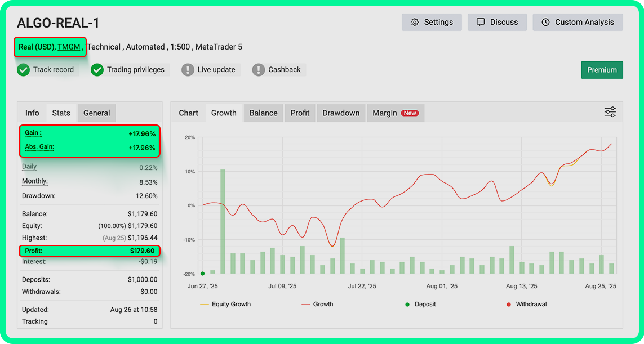Click the Daily gain label link
This screenshot has height=344, width=644.
point(29,167)
